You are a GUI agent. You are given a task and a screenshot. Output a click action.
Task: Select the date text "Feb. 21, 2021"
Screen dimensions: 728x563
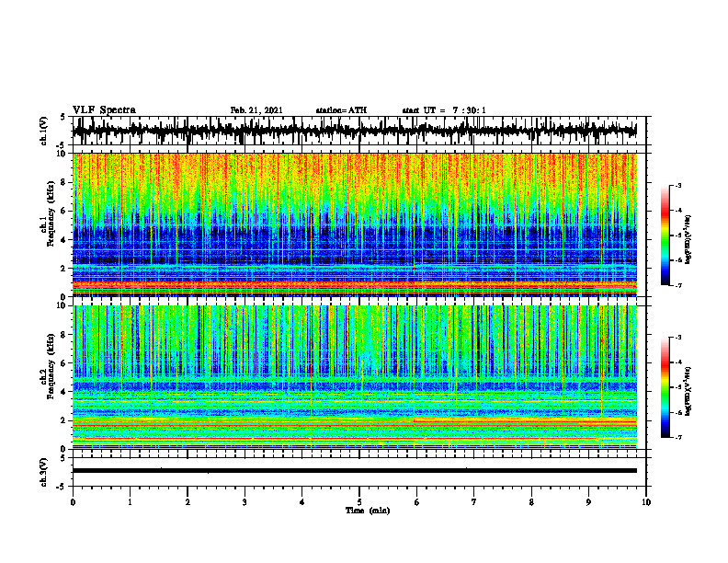pos(256,110)
